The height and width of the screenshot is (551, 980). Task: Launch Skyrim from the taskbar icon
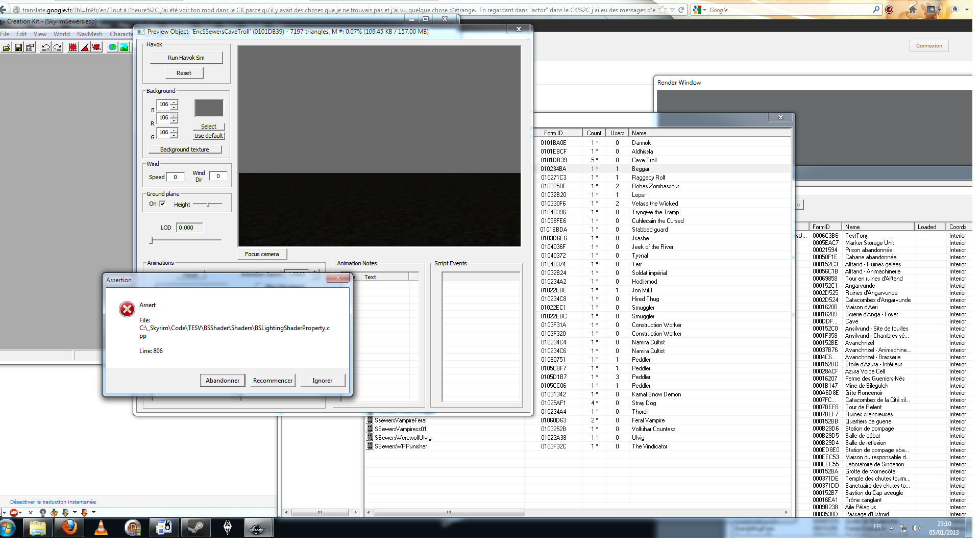click(227, 528)
